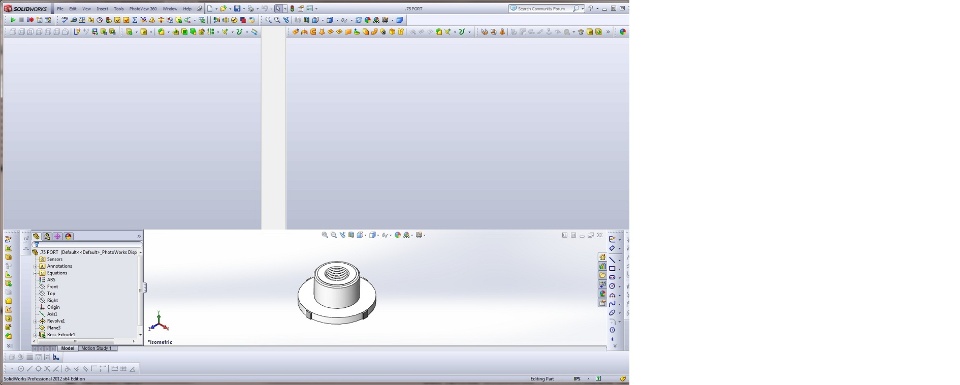Viewport: 960px width, 385px height.
Task: Click the Open document folder icon
Action: tap(223, 9)
